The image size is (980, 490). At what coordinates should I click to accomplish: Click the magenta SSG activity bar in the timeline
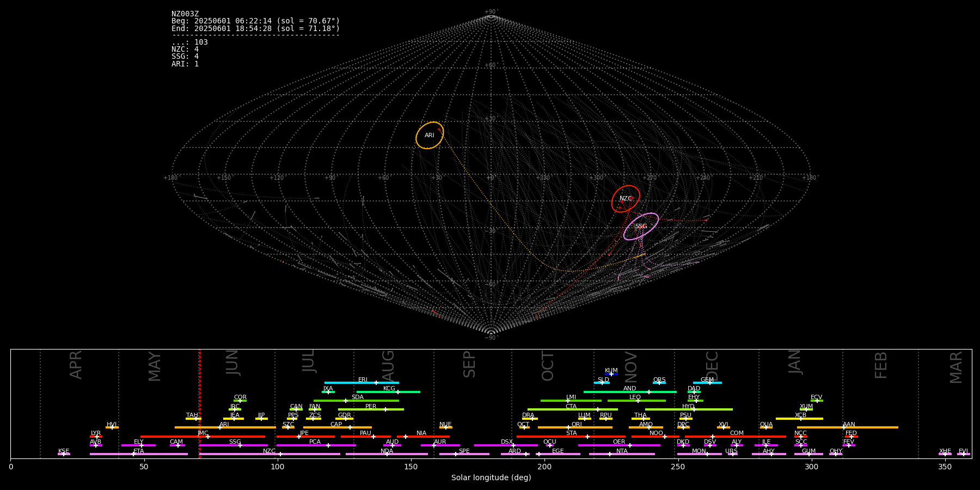234,445
